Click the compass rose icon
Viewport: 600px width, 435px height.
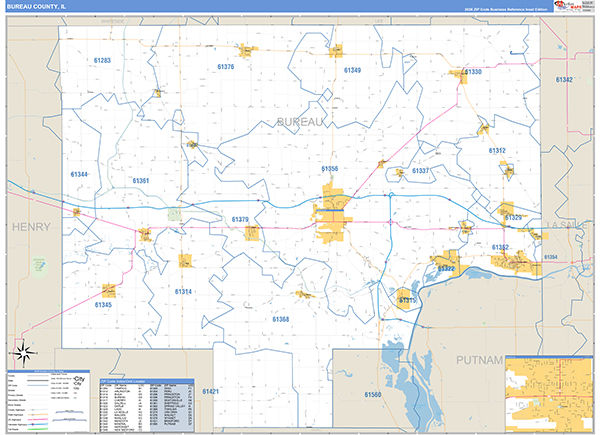24,353
